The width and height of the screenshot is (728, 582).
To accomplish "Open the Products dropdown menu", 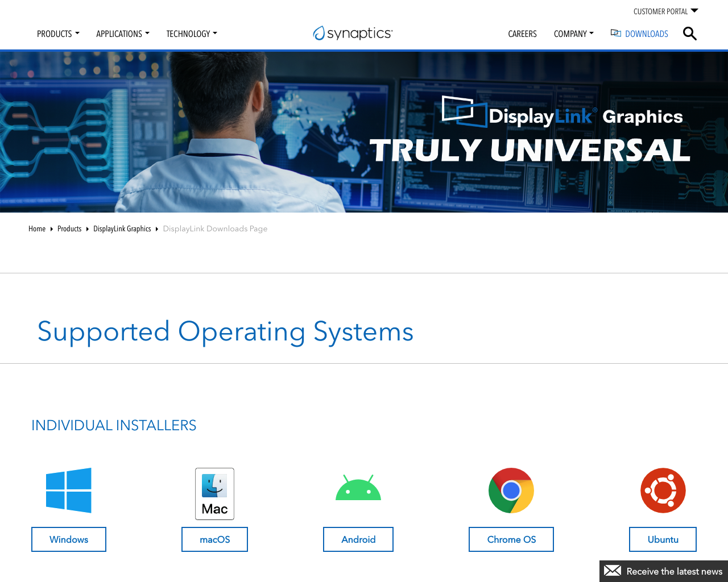I will (x=58, y=34).
